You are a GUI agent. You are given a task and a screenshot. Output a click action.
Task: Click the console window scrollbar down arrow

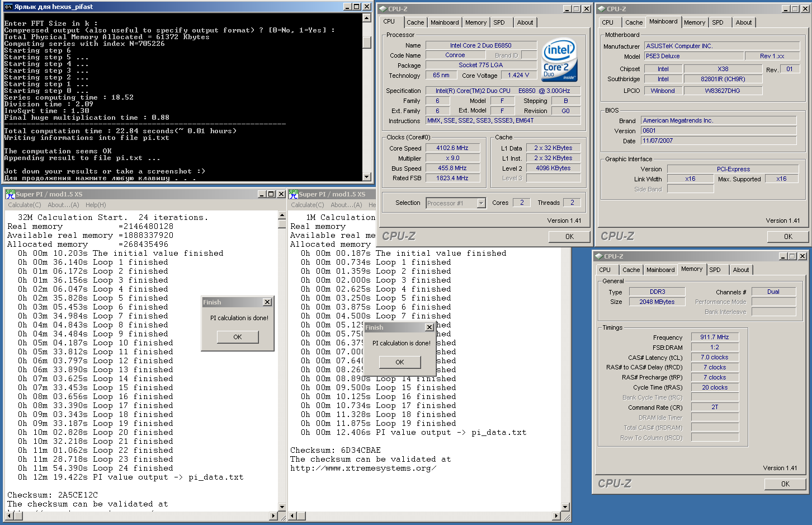pyautogui.click(x=367, y=177)
